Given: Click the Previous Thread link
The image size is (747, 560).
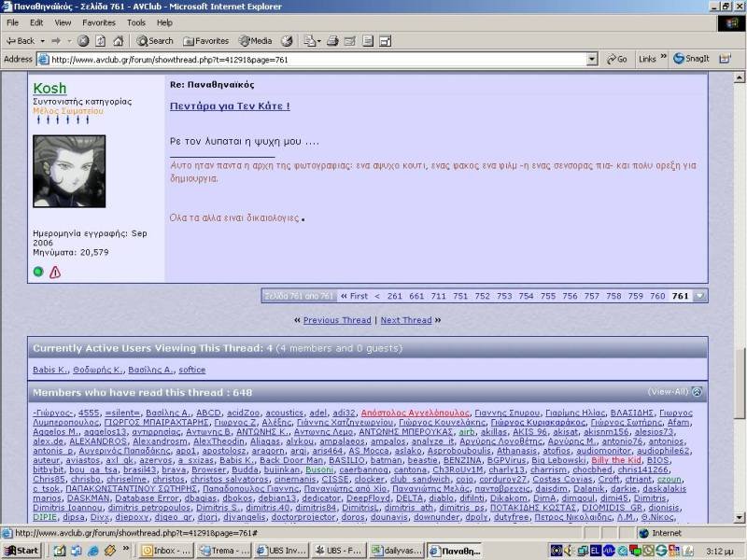Looking at the screenshot, I should (337, 320).
